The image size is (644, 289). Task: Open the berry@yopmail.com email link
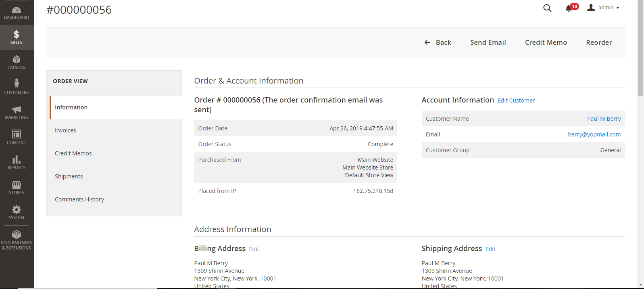click(x=594, y=134)
